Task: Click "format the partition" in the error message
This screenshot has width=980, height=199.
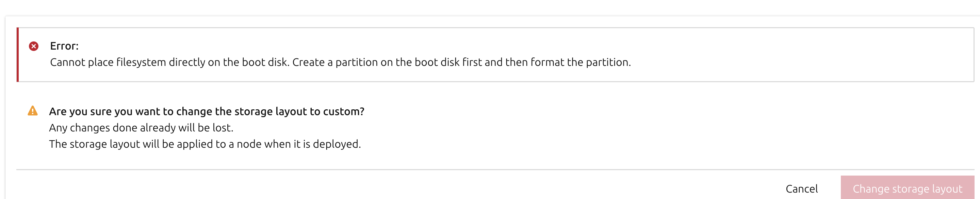Action: [x=580, y=62]
